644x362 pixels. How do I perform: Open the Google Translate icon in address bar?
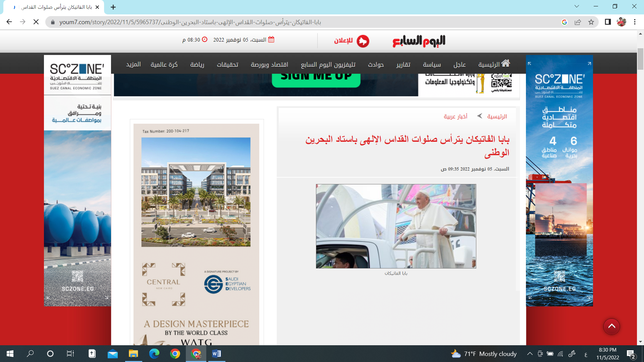tap(564, 22)
